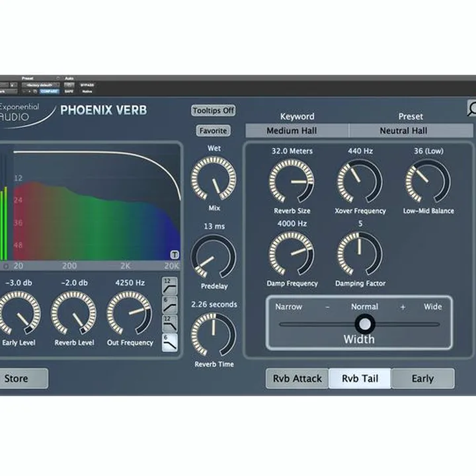Toggle the Favorite button

pyautogui.click(x=213, y=131)
